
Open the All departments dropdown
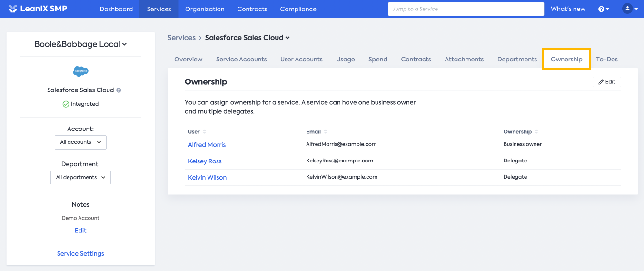(80, 177)
